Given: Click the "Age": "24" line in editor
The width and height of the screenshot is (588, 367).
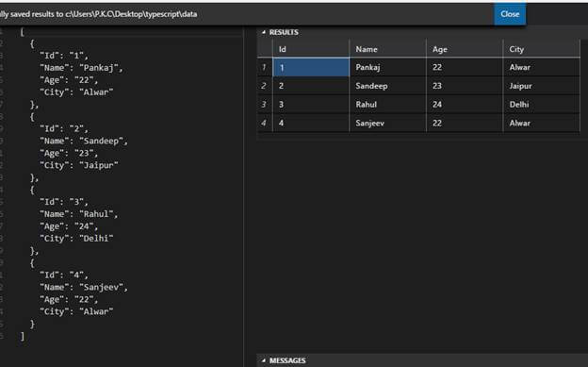Looking at the screenshot, I should coord(69,226).
